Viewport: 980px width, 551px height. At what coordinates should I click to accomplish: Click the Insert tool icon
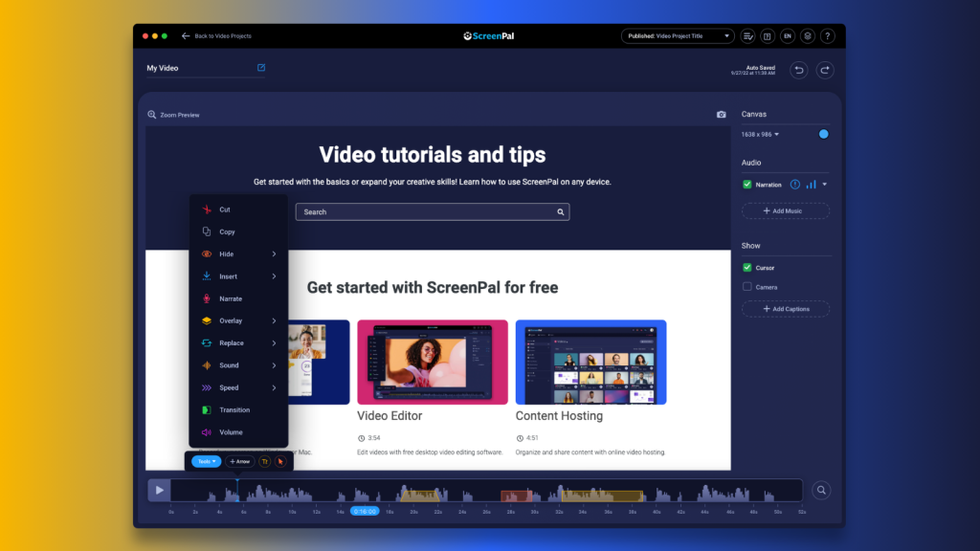pos(207,276)
